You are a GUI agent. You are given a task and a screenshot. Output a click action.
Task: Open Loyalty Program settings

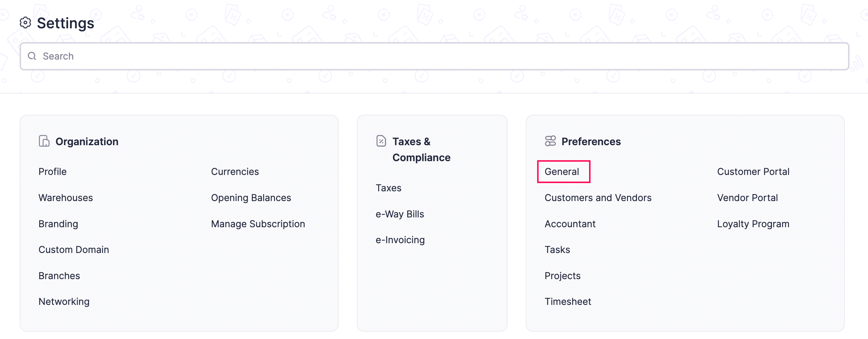click(753, 224)
